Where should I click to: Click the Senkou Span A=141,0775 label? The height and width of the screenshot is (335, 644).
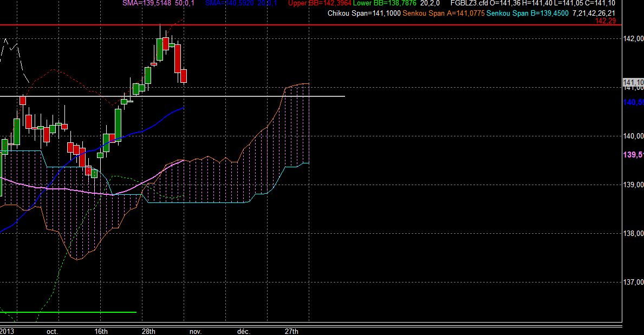(444, 13)
